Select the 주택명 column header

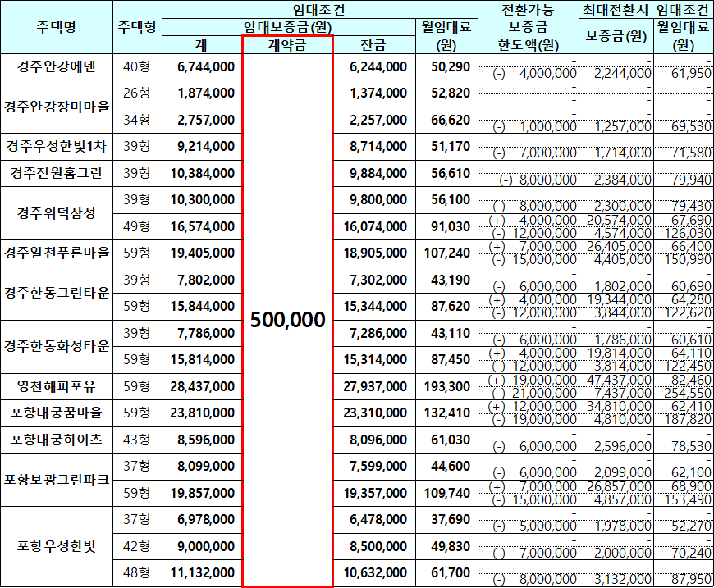[55, 26]
